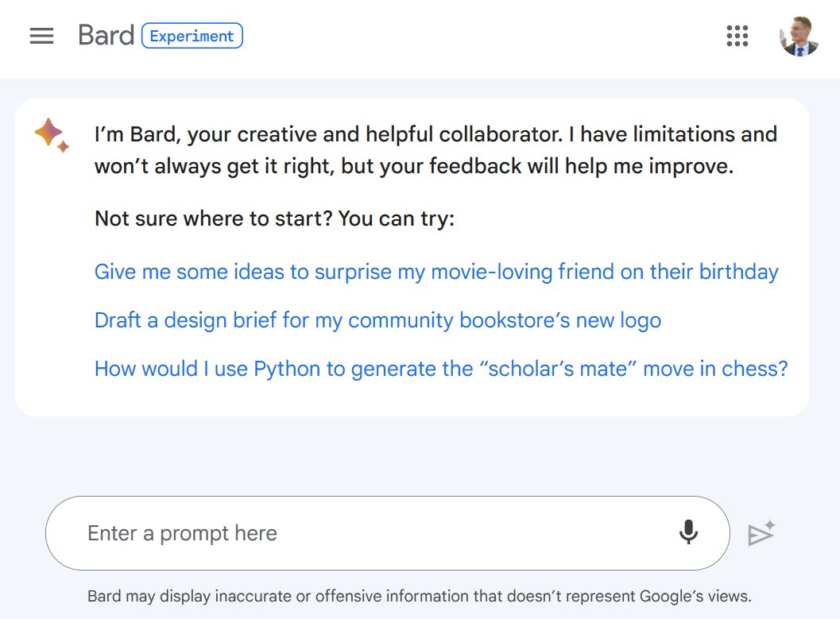Click the Experiment badge
The image size is (840, 619).
coord(192,36)
